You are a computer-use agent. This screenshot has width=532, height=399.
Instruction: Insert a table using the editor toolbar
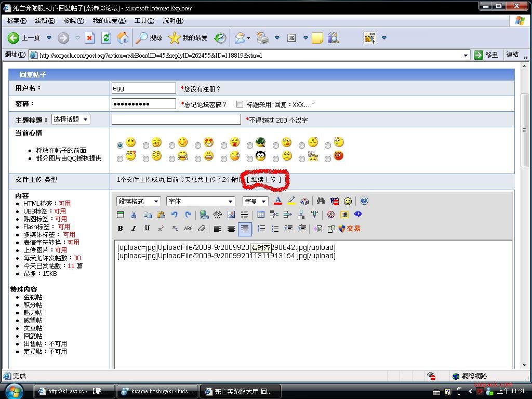(x=261, y=215)
